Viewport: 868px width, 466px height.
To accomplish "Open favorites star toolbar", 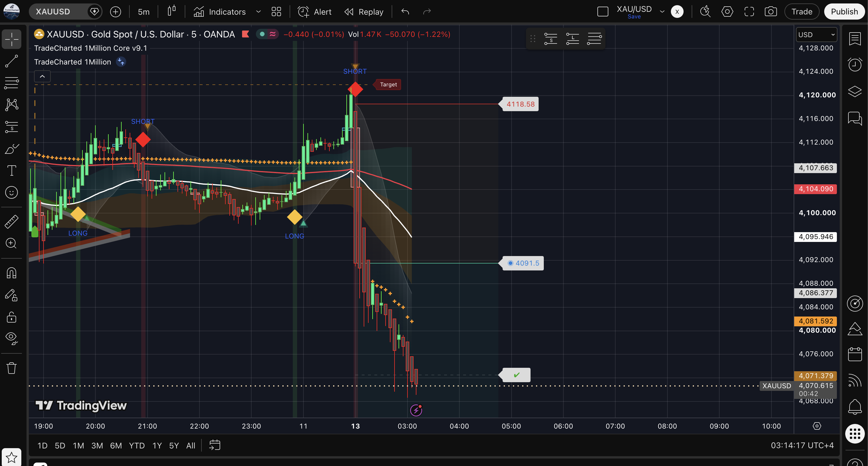I will (x=12, y=457).
